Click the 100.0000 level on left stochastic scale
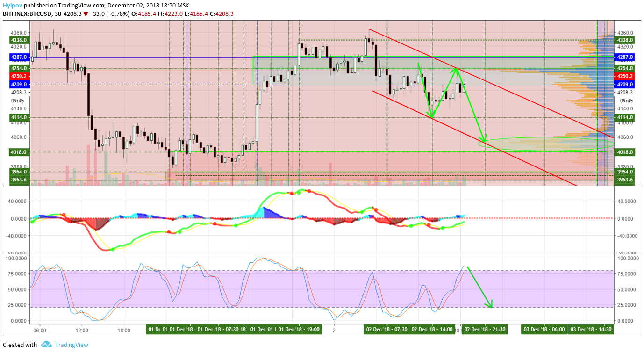644x353 pixels. (17, 258)
